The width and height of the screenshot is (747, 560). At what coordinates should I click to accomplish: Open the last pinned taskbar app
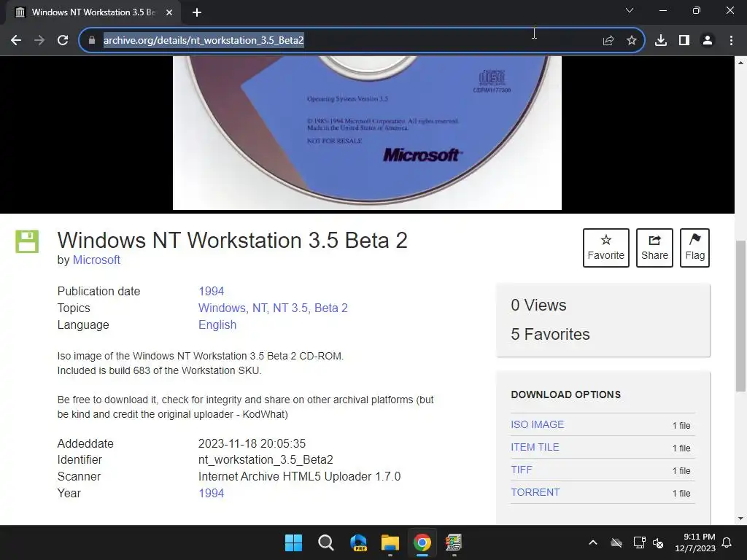pos(454,542)
